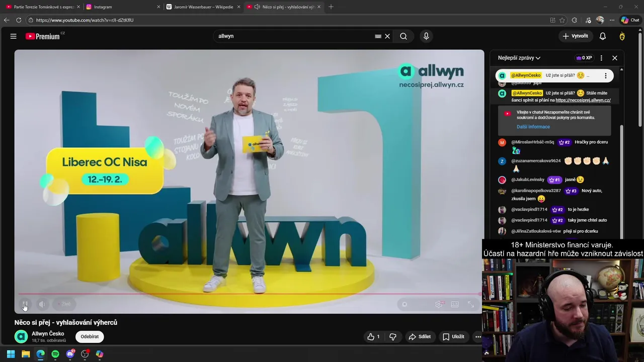Open File Explorer from taskbar

tap(26, 354)
